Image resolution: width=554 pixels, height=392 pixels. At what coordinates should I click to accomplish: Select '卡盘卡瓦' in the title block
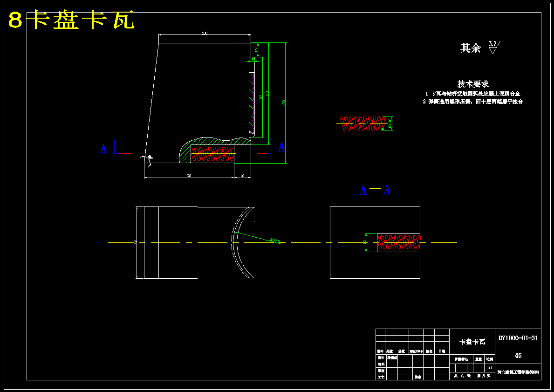point(472,342)
